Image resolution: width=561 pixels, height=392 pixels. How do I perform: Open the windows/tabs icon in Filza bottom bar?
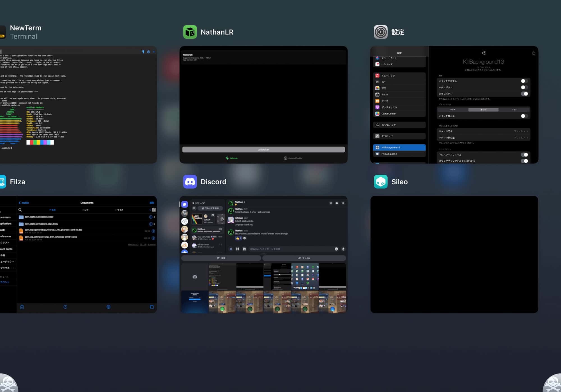(152, 307)
